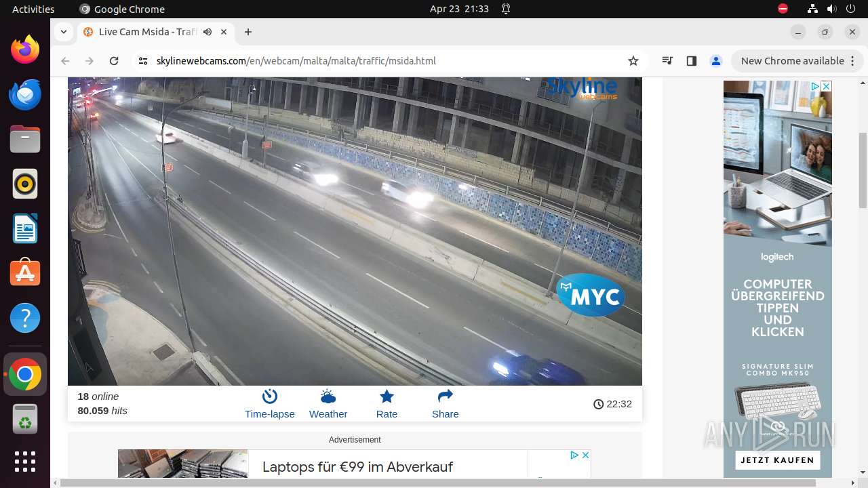Open the Chrome three-dot menu
The image size is (868, 488).
click(852, 61)
